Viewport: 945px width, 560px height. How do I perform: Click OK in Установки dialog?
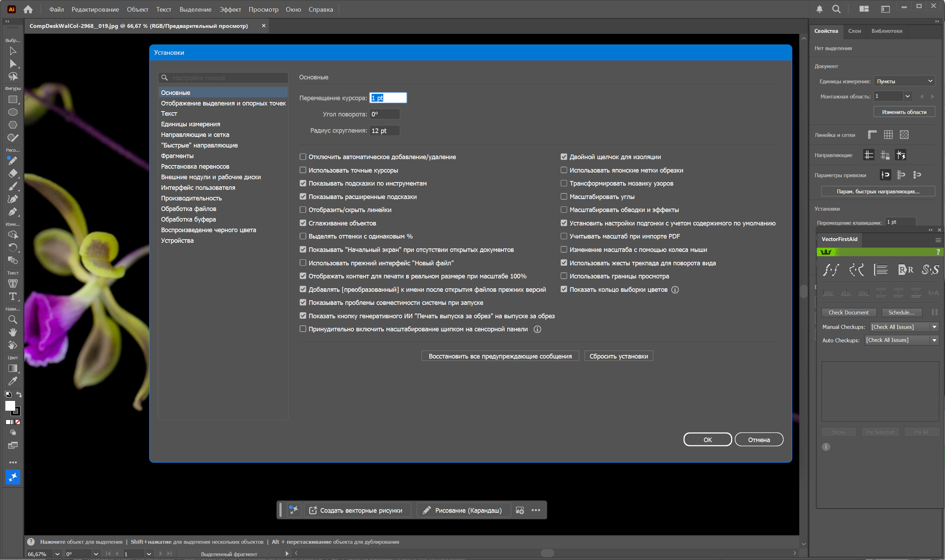tap(707, 440)
